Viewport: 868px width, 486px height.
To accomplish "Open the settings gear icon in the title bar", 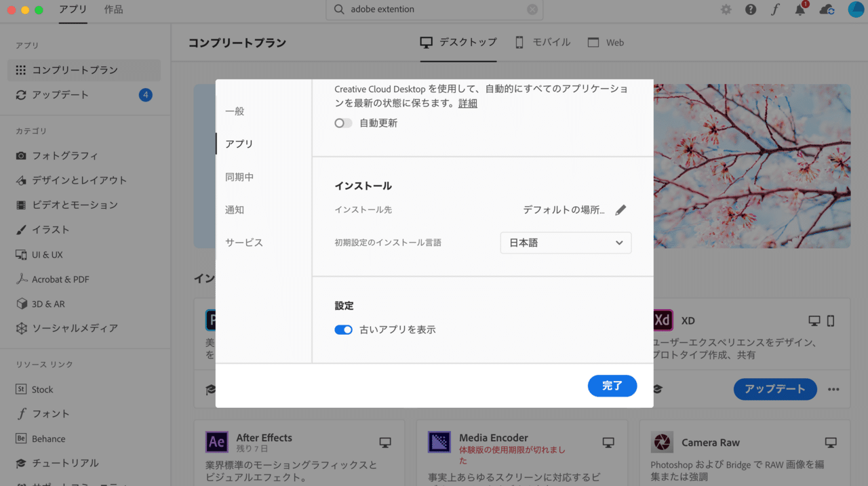I will tap(726, 9).
